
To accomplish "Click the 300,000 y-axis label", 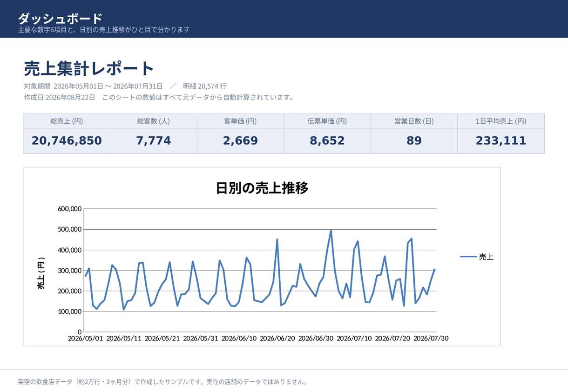I will pos(70,271).
